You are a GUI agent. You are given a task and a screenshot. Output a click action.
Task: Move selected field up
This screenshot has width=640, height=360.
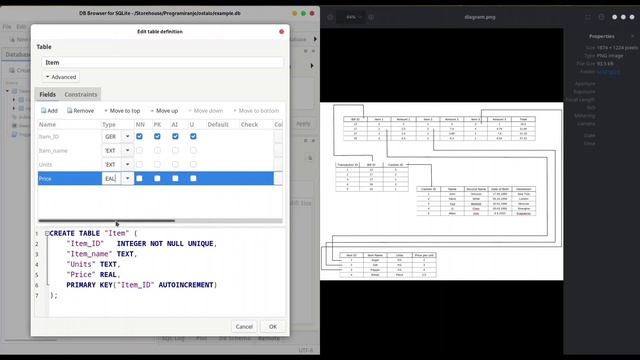click(164, 111)
